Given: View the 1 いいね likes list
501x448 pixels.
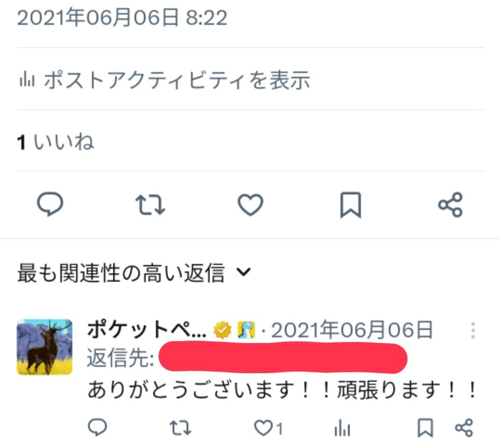Looking at the screenshot, I should [55, 142].
